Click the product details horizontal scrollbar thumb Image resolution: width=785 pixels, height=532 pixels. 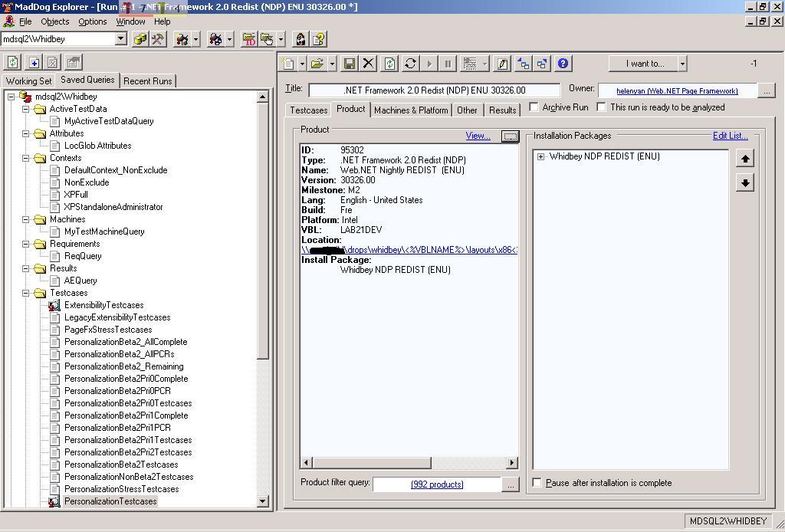372,463
